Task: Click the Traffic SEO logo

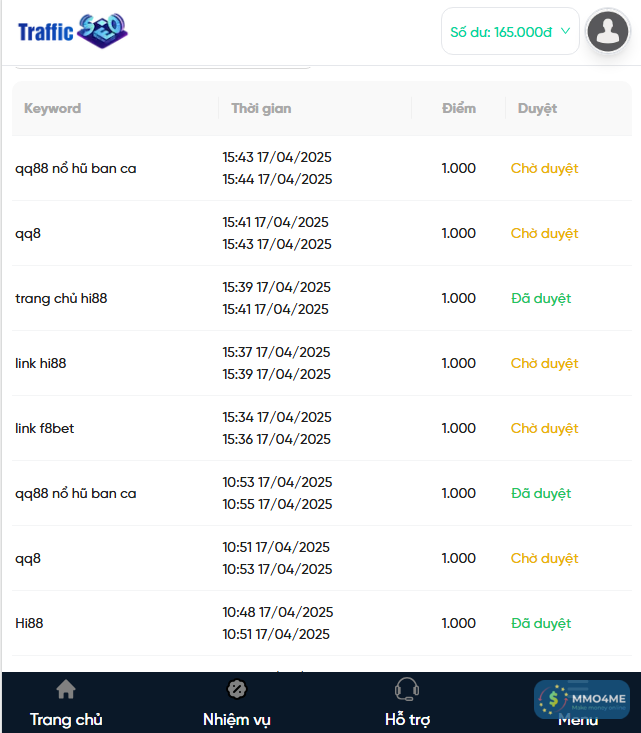Action: [x=73, y=31]
